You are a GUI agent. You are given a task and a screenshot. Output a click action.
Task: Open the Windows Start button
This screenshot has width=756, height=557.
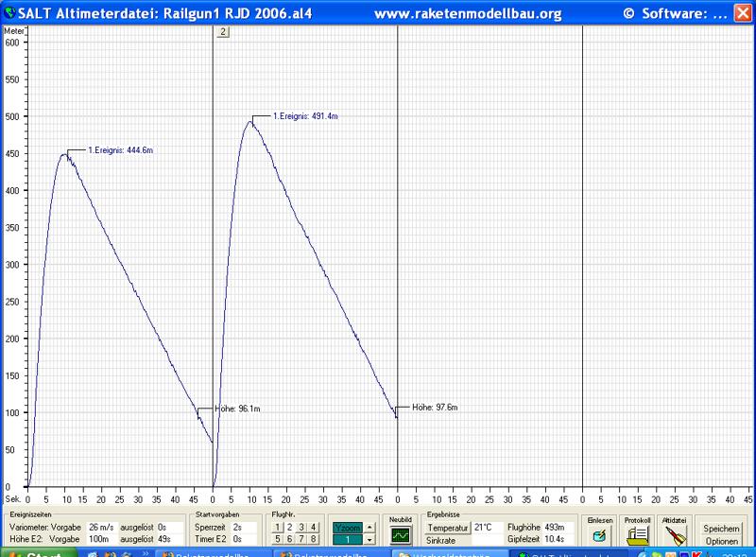39,553
